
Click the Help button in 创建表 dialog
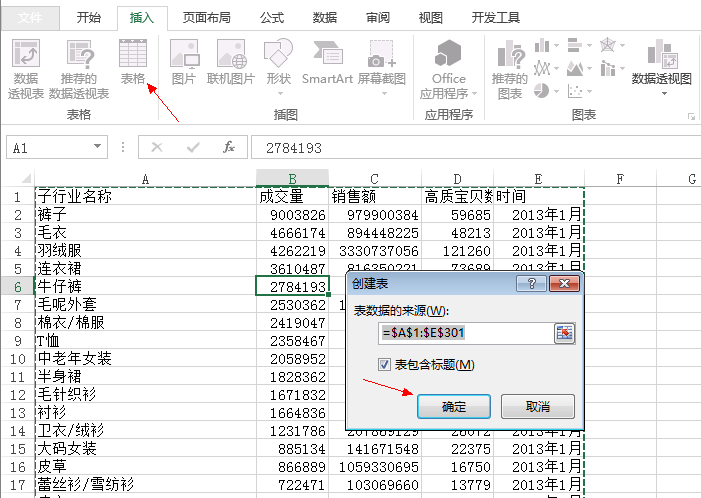[531, 283]
